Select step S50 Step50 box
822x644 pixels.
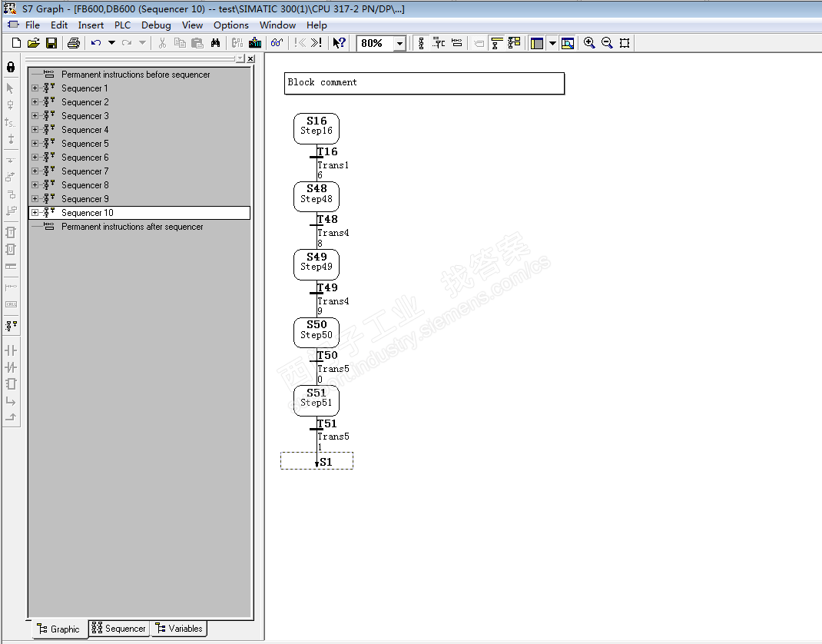coord(316,333)
